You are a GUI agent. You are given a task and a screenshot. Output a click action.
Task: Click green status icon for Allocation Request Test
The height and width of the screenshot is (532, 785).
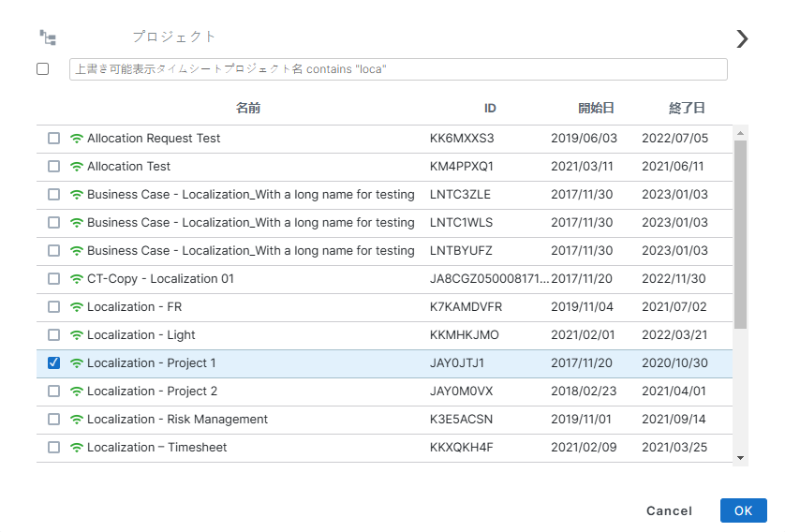77,139
